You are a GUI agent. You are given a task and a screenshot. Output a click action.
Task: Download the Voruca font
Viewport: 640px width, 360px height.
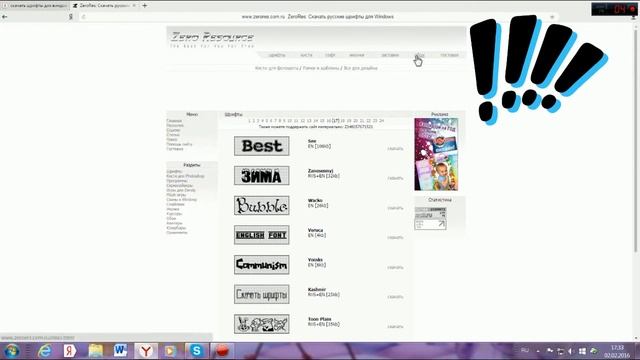pos(395,238)
